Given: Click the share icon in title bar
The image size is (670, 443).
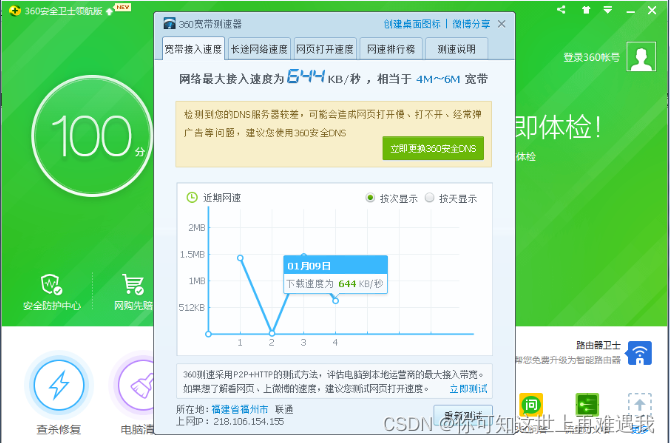Looking at the screenshot, I should tap(561, 9).
